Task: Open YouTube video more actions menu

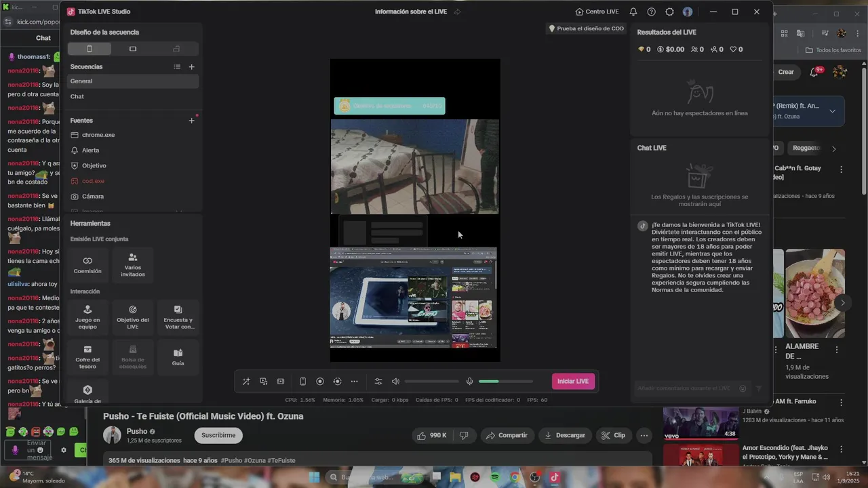Action: [644, 435]
